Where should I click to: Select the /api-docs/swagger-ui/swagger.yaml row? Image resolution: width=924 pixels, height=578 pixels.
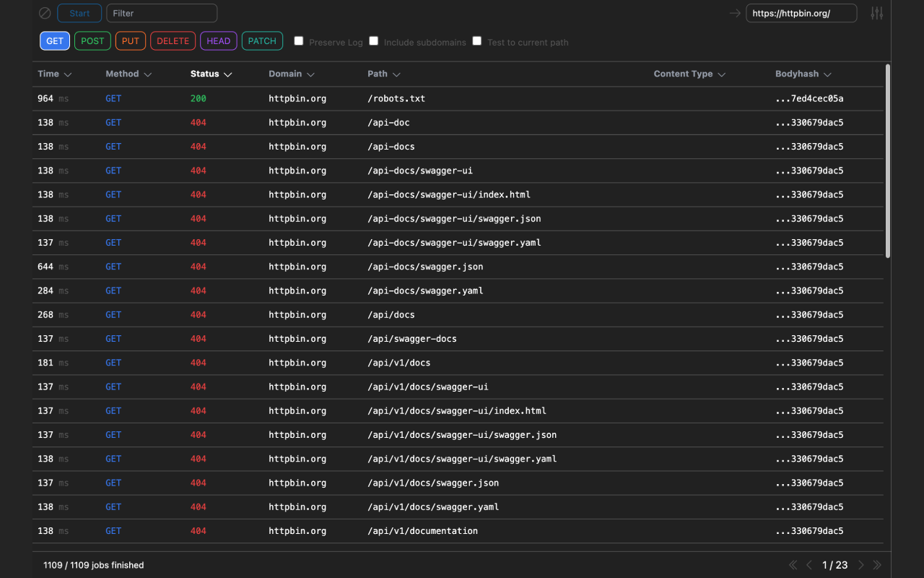tap(458, 243)
